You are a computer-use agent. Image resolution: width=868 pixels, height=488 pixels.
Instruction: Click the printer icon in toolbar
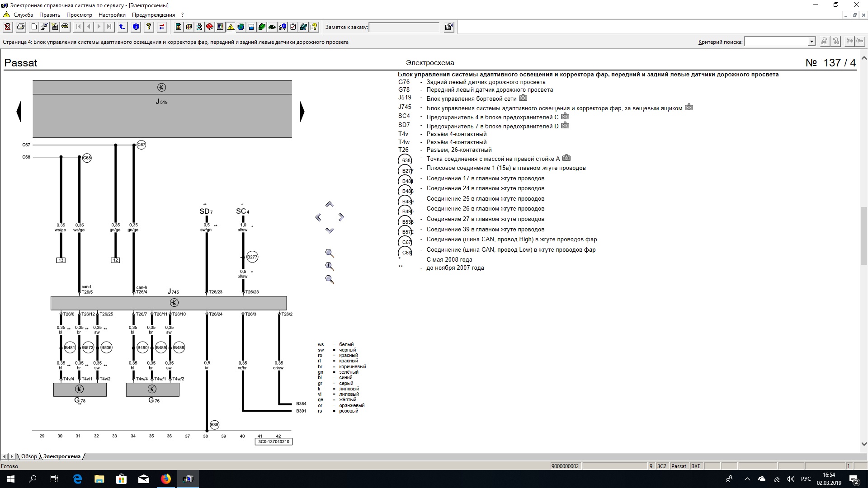[x=21, y=27]
